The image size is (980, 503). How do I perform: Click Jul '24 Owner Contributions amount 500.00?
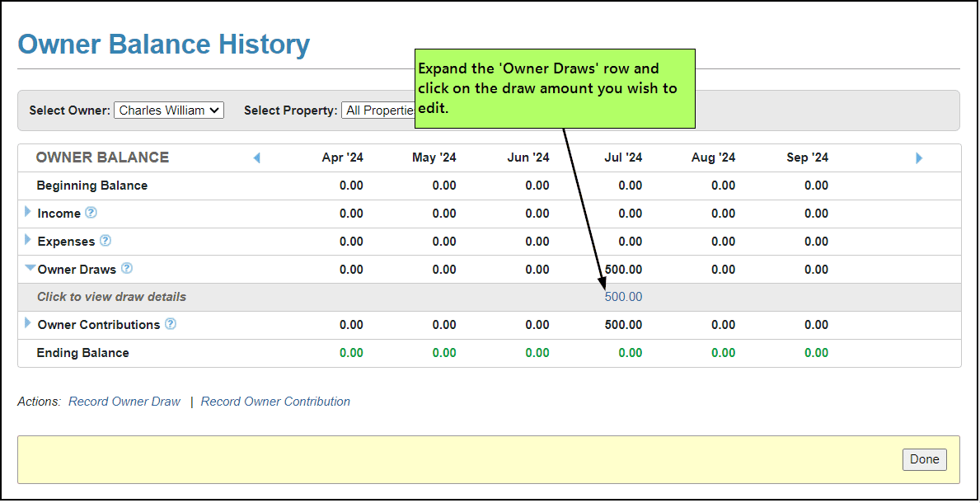pyautogui.click(x=623, y=325)
